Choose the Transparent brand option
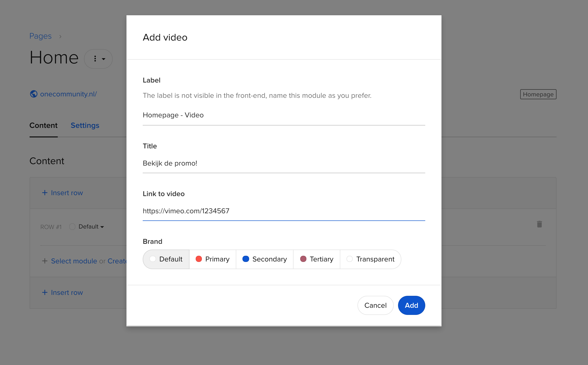 pos(370,259)
